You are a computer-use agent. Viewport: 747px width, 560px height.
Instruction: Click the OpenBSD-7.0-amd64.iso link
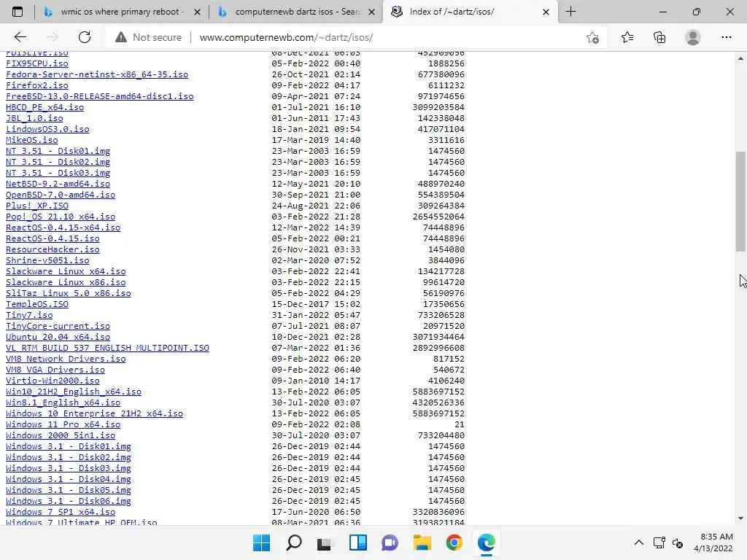click(61, 195)
